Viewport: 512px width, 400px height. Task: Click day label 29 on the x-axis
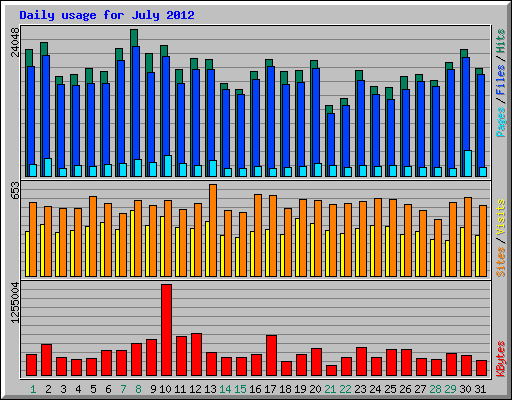pyautogui.click(x=450, y=389)
